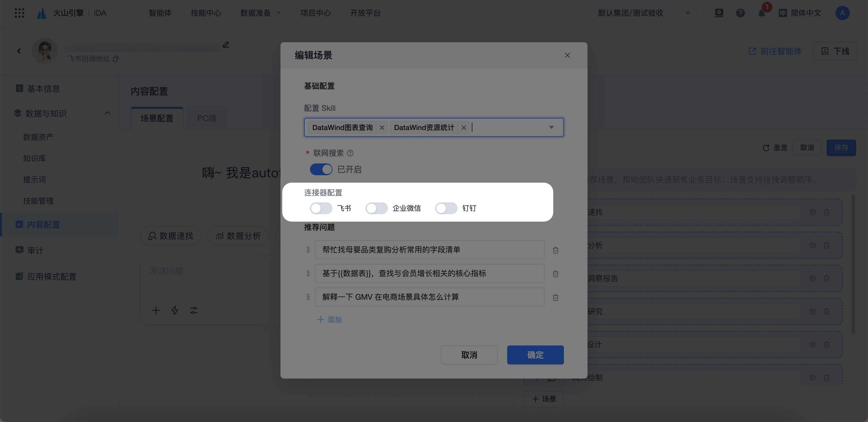Click the 解释一下 GMV question field
The image size is (868, 422).
tap(430, 297)
